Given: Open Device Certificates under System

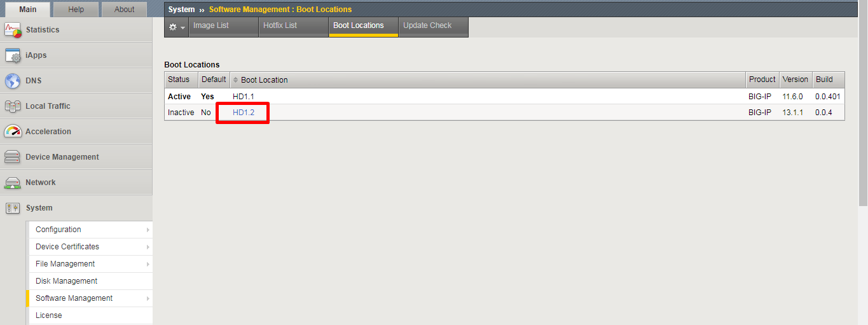Looking at the screenshot, I should pos(90,247).
